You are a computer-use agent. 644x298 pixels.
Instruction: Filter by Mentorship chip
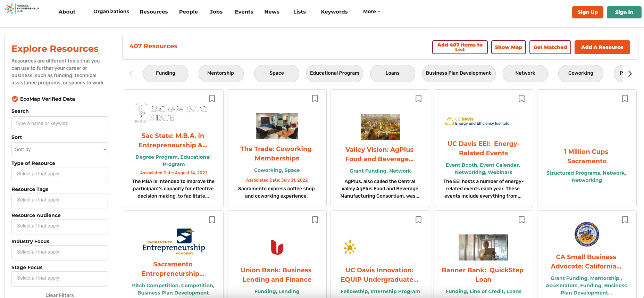click(x=221, y=74)
